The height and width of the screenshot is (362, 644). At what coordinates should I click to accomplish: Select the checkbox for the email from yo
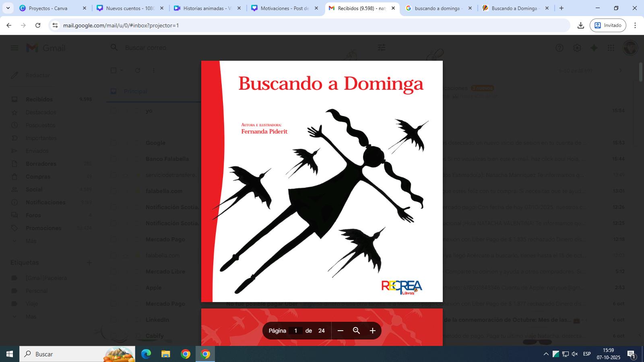(114, 111)
